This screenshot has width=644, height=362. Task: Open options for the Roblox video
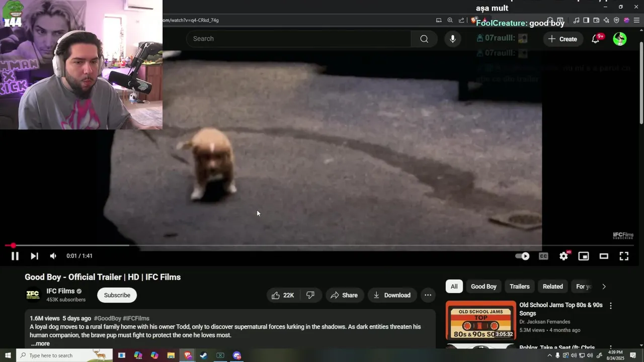611,347
